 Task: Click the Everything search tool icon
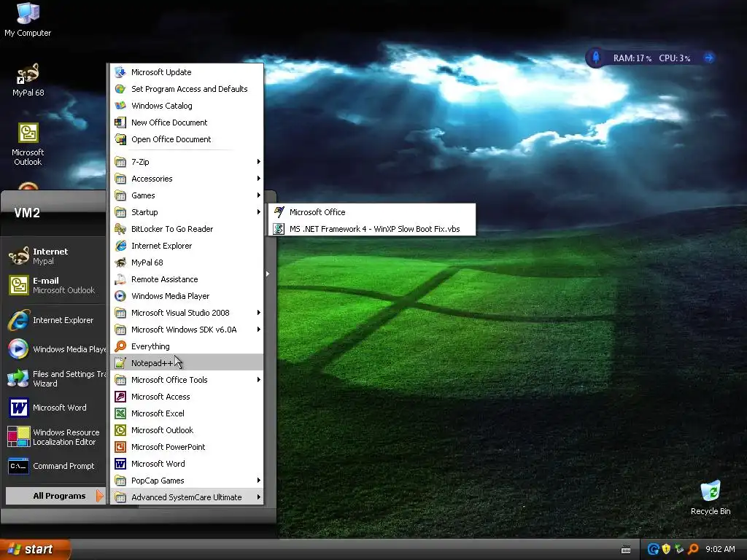pyautogui.click(x=120, y=346)
